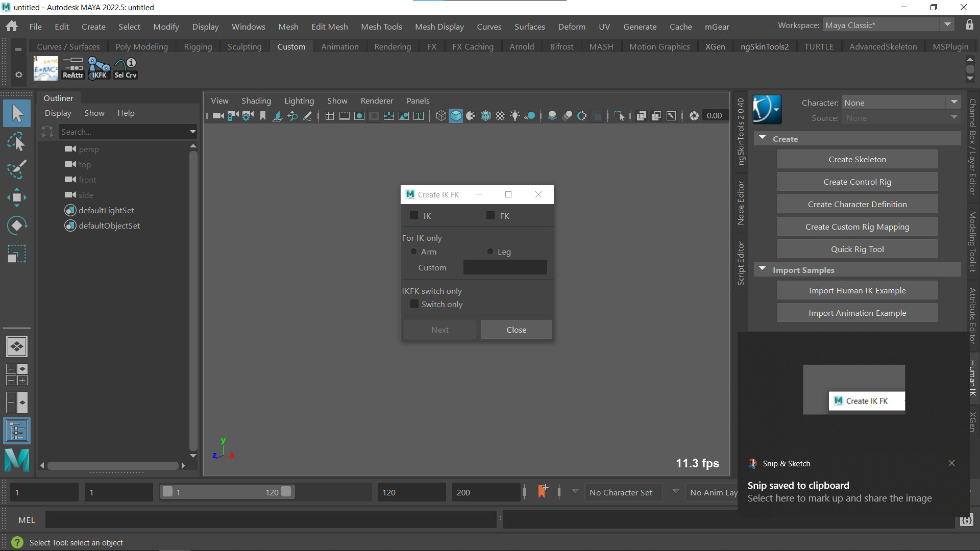Switch to the Rigging shelf tab

click(x=198, y=46)
